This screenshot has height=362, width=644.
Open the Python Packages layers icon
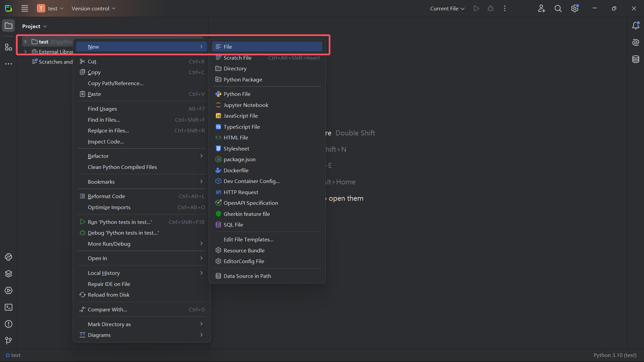8,274
